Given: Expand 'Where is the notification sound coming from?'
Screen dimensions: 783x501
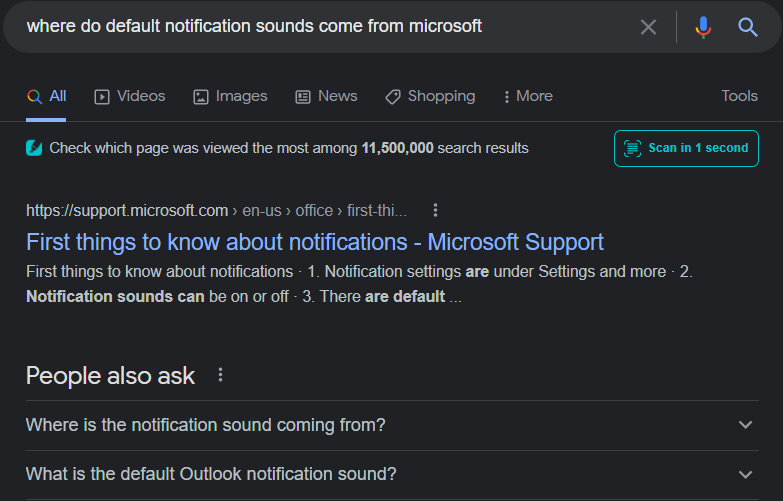Looking at the screenshot, I should coord(745,425).
